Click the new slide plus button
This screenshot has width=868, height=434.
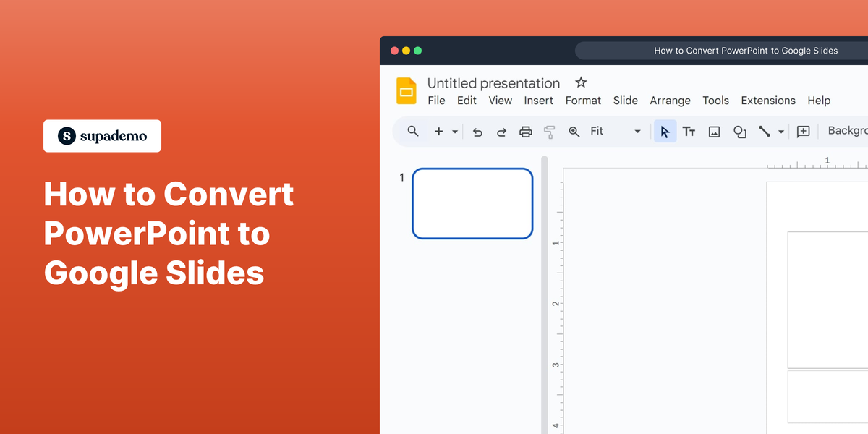coord(438,132)
